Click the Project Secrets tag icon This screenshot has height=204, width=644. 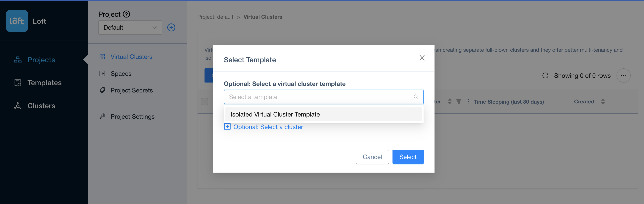click(x=102, y=90)
